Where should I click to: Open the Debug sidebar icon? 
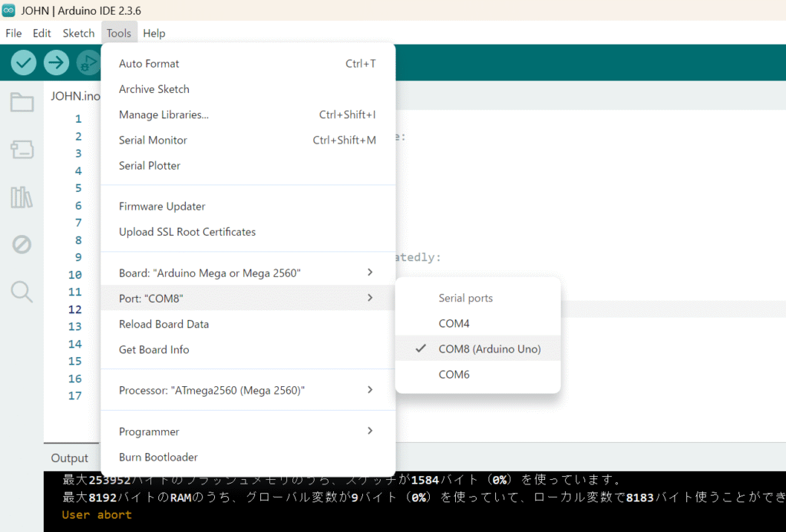pyautogui.click(x=22, y=244)
